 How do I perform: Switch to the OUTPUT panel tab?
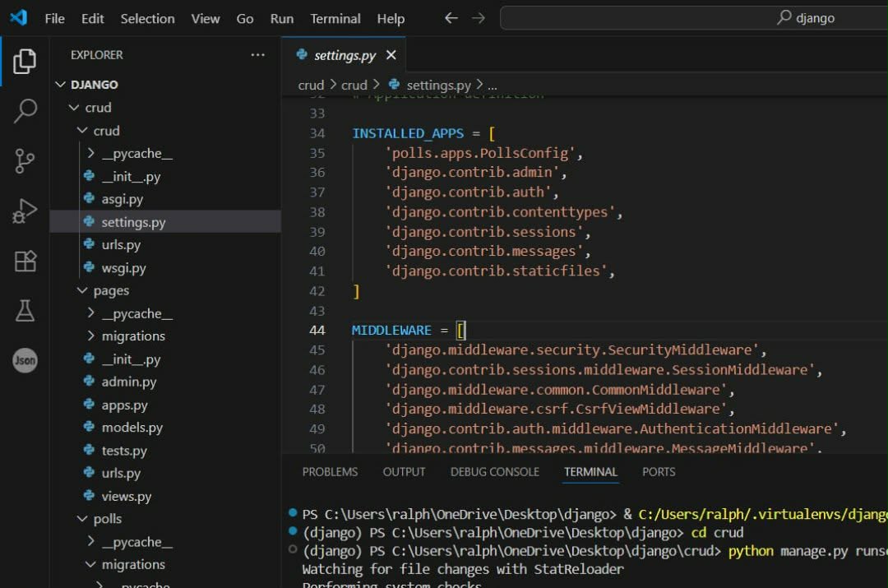pyautogui.click(x=404, y=472)
